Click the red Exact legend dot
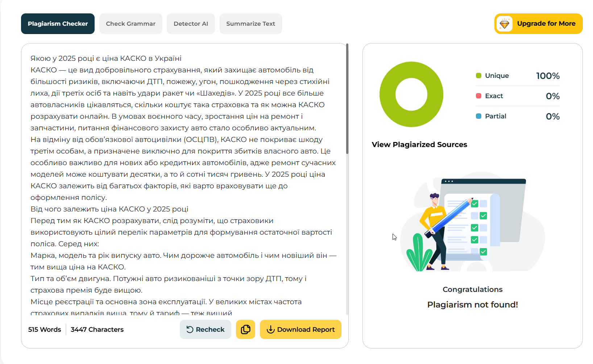This screenshot has height=364, width=593. pyautogui.click(x=478, y=96)
